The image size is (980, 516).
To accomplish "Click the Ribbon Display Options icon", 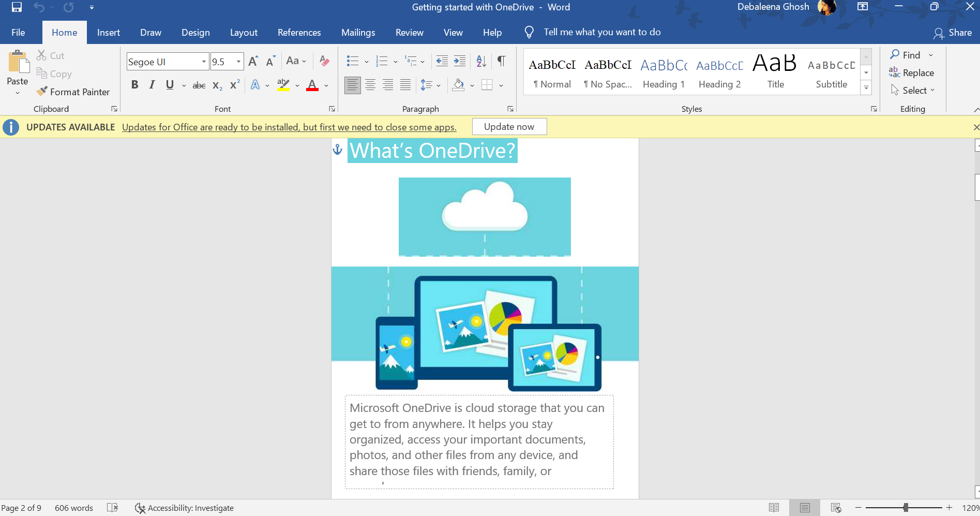I will click(x=863, y=7).
